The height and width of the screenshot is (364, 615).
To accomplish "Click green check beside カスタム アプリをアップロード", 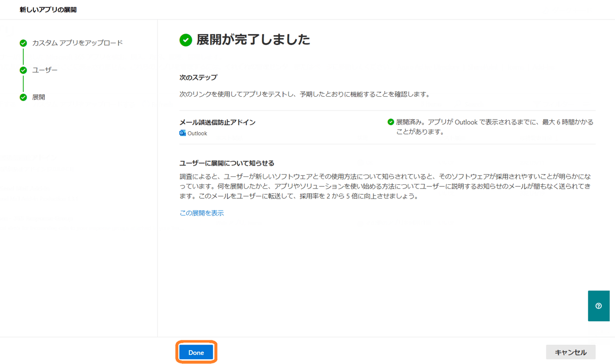I will (x=23, y=43).
